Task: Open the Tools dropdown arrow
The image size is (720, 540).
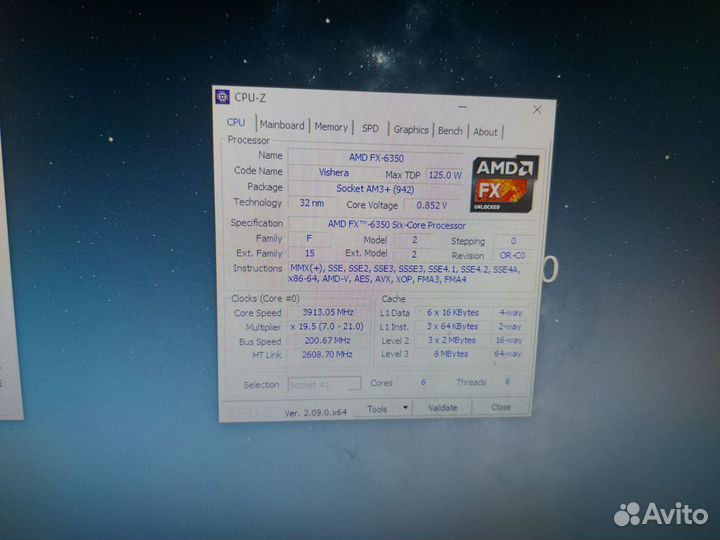Action: click(x=405, y=408)
